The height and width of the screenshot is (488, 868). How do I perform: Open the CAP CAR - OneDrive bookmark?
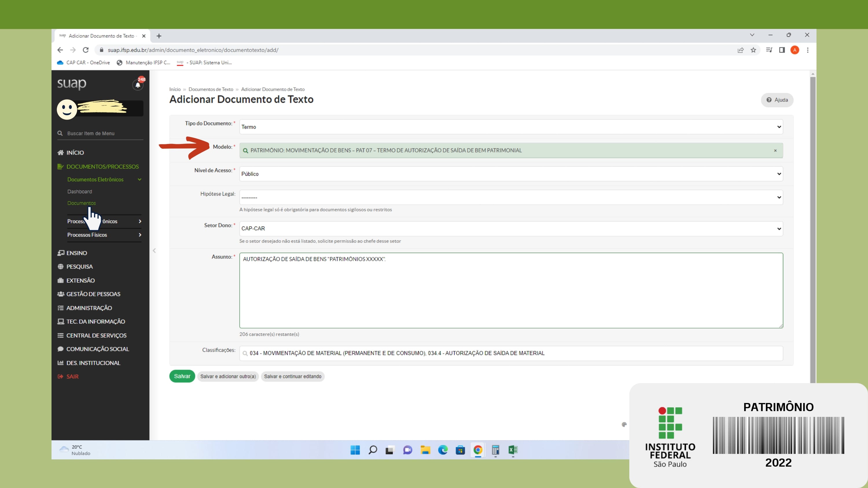point(84,63)
